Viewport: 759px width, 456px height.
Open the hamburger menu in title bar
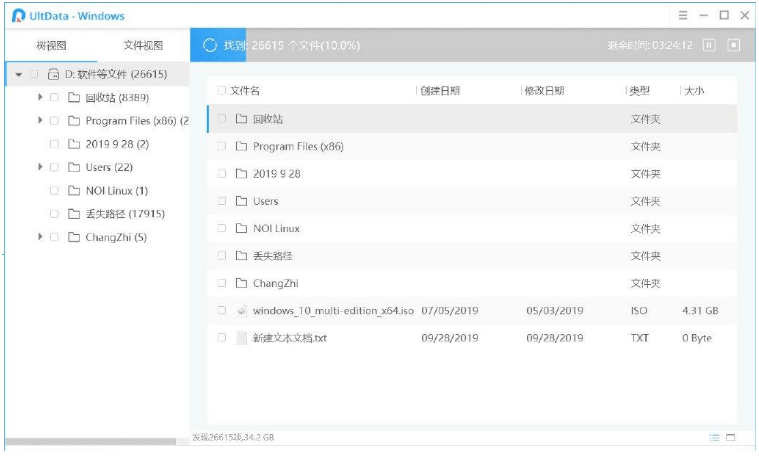[683, 15]
